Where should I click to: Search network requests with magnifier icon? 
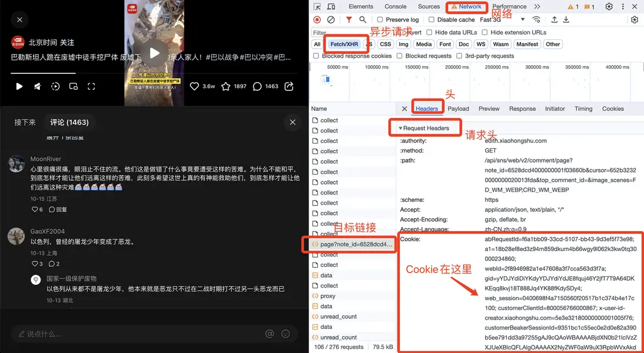click(x=362, y=19)
